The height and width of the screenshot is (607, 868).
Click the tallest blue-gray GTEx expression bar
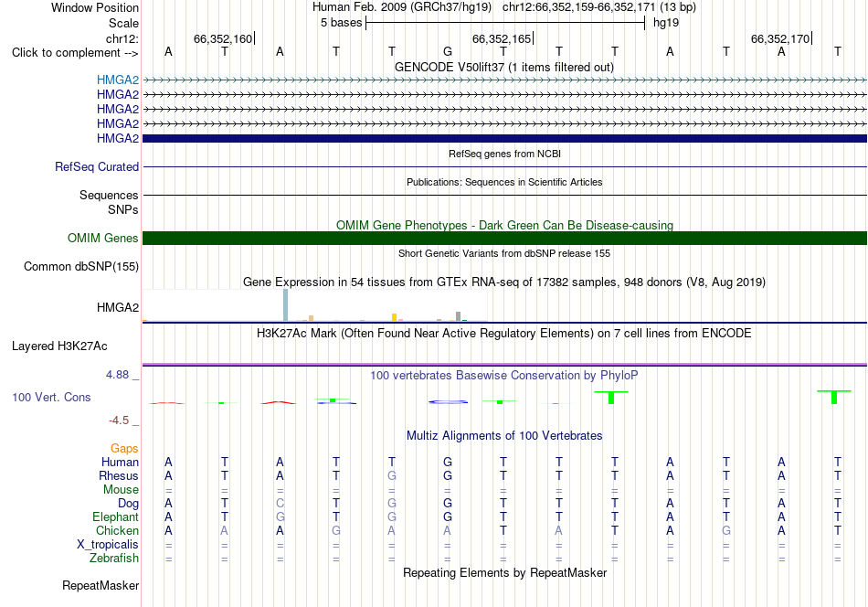pyautogui.click(x=286, y=304)
